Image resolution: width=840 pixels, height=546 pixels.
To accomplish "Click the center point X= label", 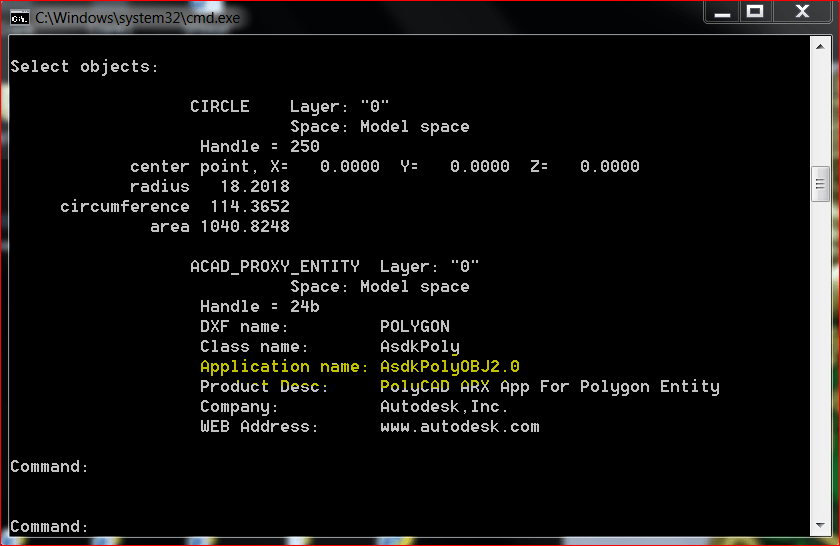I will tap(279, 166).
